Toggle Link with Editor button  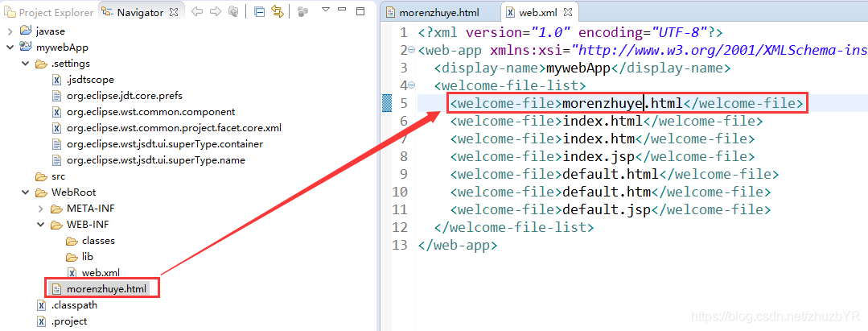coord(278,11)
